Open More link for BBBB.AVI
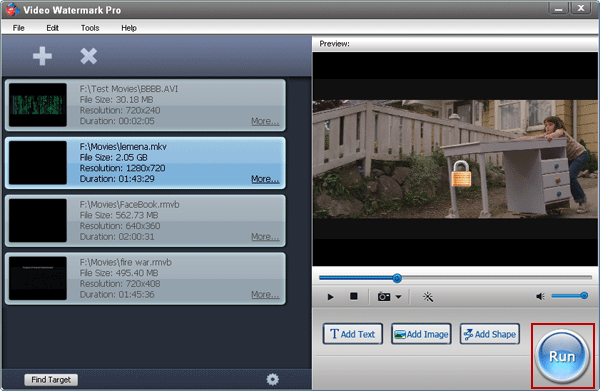The width and height of the screenshot is (600, 391). (265, 121)
